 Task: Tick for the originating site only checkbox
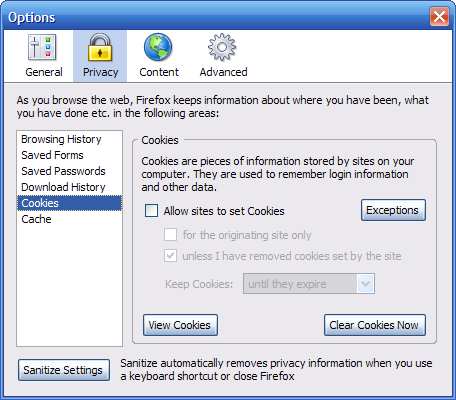pos(170,235)
